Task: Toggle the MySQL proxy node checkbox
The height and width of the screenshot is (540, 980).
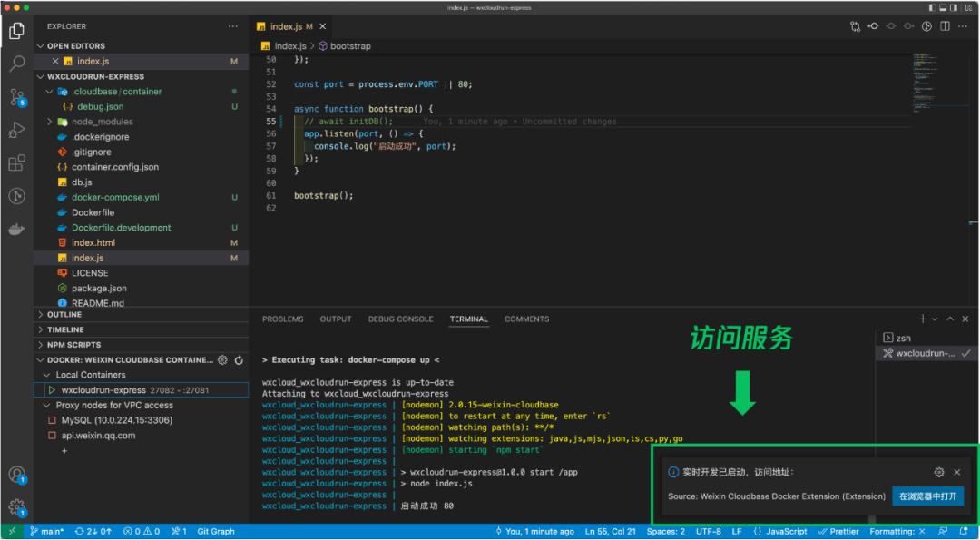Action: point(52,420)
